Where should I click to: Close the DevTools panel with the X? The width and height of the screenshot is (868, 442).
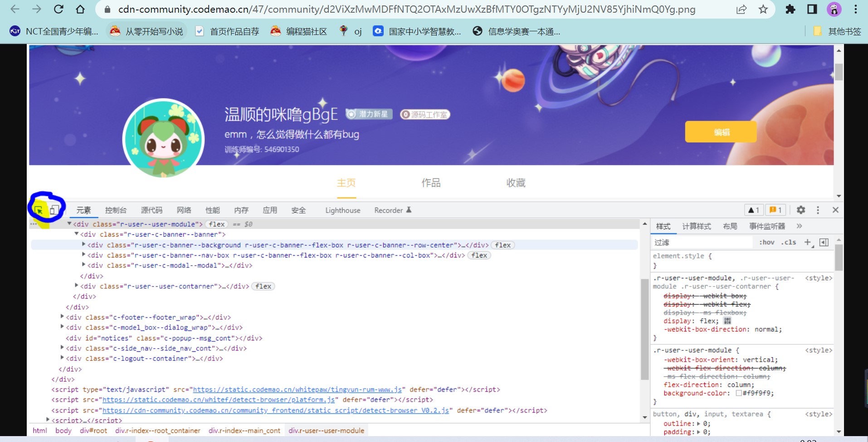click(835, 210)
